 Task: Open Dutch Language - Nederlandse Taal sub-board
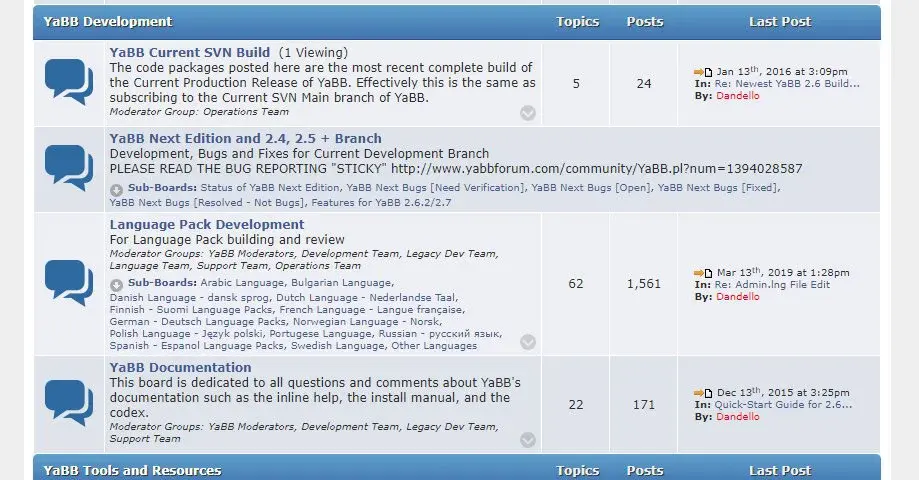point(366,298)
